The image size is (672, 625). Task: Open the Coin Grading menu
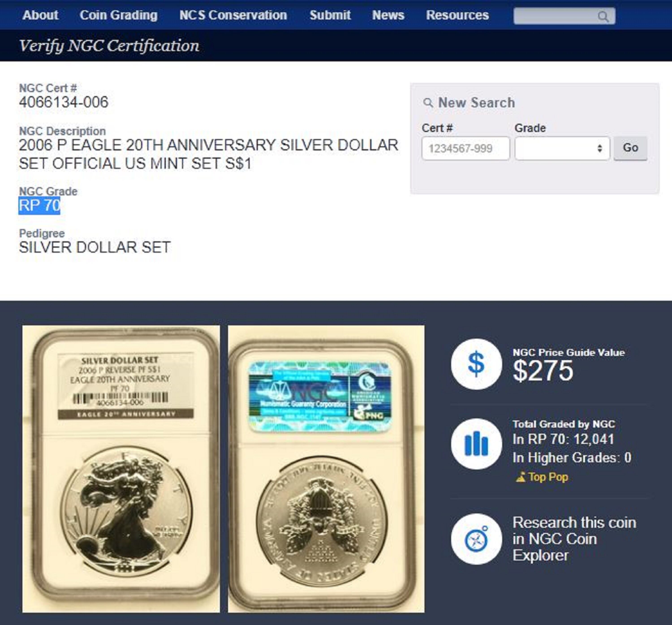pos(119,15)
